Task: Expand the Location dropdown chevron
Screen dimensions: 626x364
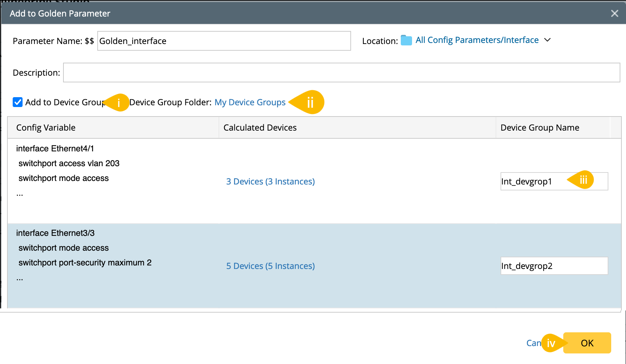Action: tap(547, 40)
